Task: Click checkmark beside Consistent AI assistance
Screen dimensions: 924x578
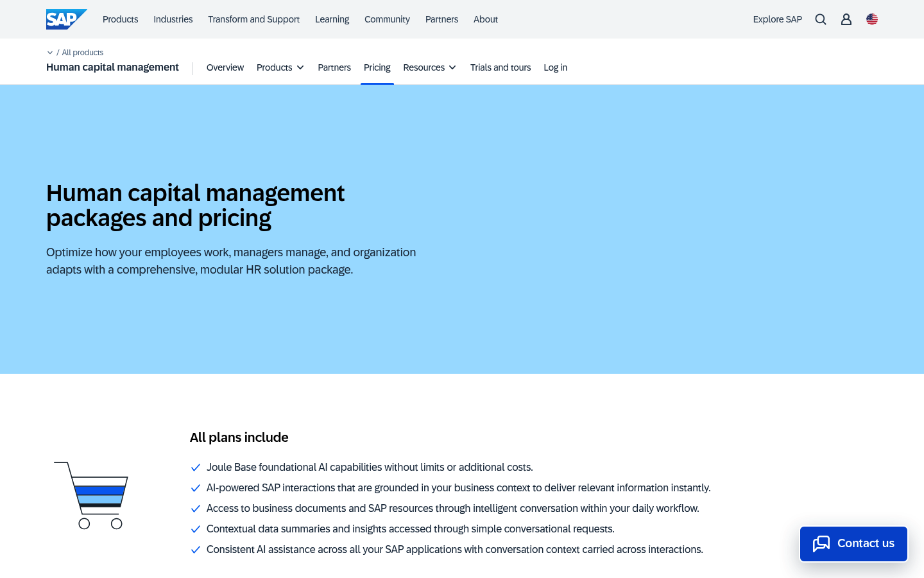Action: tap(196, 550)
